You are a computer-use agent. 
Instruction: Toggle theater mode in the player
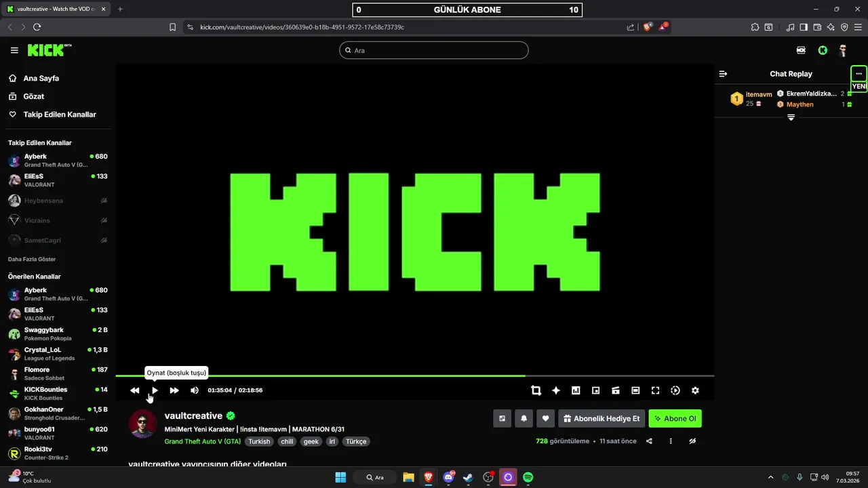coord(635,390)
